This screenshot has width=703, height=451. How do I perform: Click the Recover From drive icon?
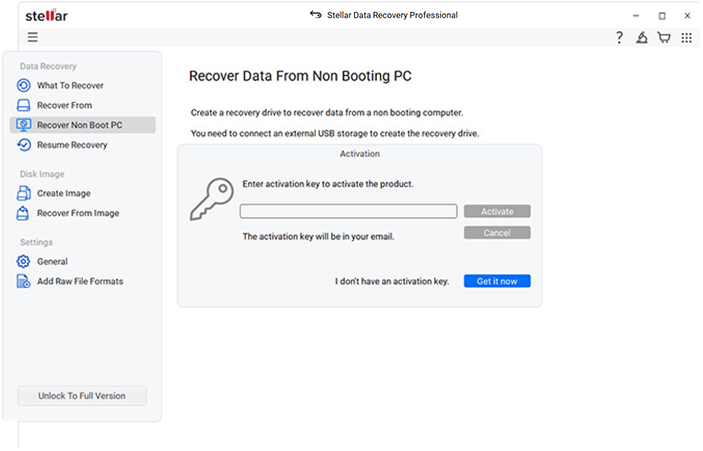pyautogui.click(x=24, y=105)
